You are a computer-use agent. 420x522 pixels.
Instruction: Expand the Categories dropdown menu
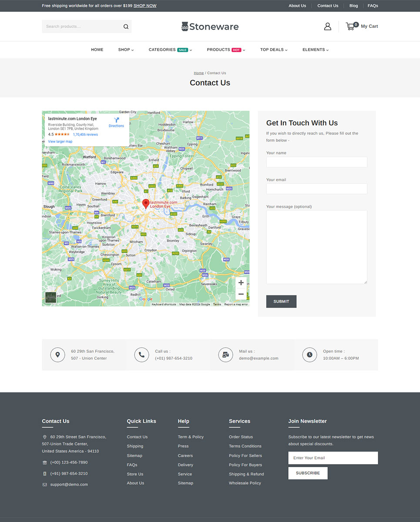point(170,50)
